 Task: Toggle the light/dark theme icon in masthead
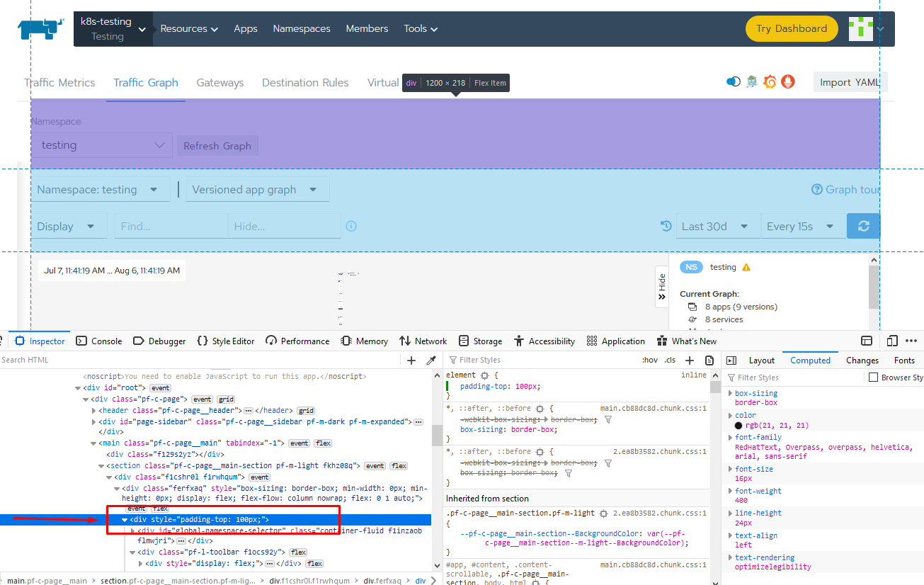tap(734, 81)
